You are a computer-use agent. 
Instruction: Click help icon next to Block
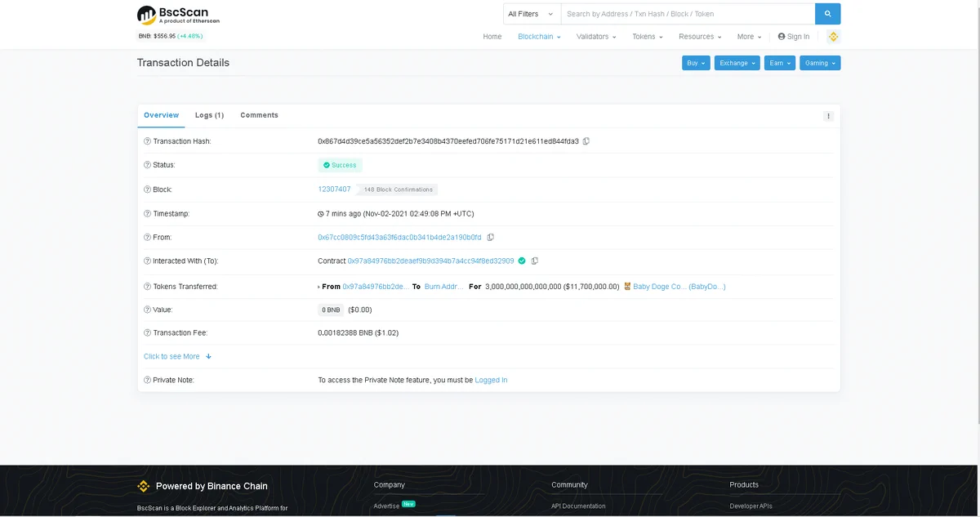[x=147, y=189]
